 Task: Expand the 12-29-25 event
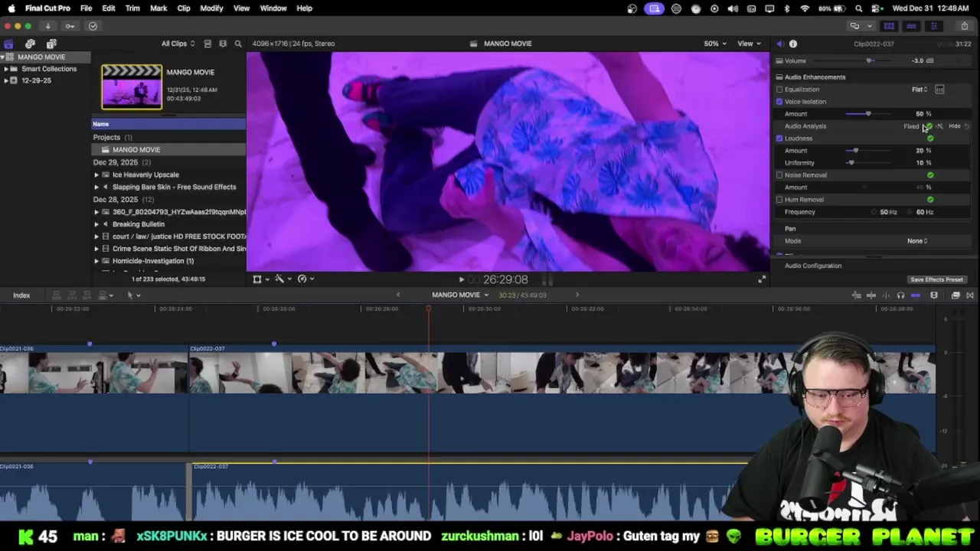pos(6,80)
